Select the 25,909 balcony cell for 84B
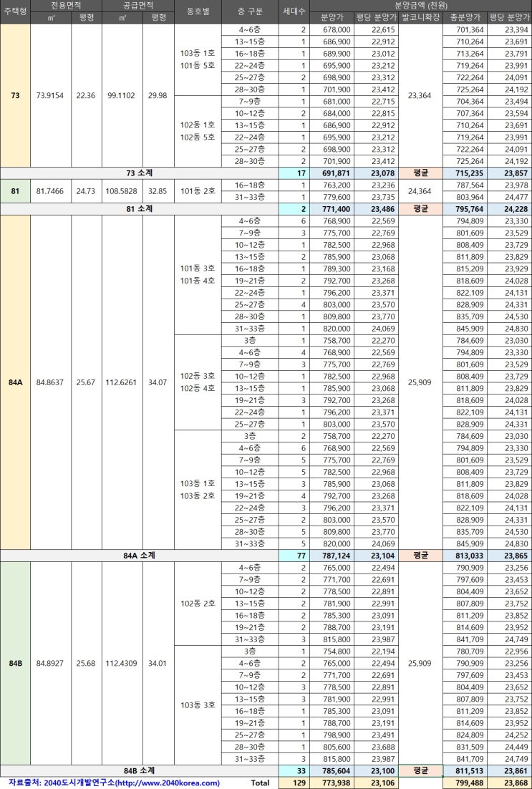Viewport: 532px width, 789px height. click(420, 663)
